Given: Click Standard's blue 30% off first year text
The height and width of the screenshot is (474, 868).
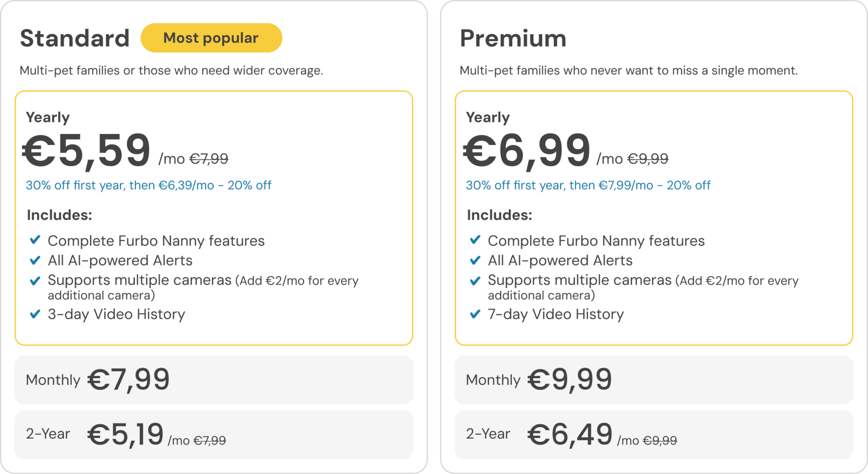Looking at the screenshot, I should coord(148,186).
